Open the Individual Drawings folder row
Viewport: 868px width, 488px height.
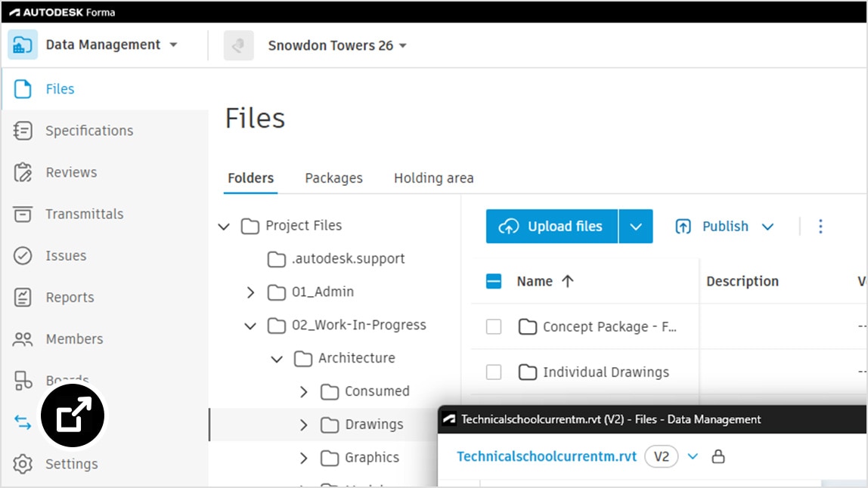pyautogui.click(x=606, y=372)
